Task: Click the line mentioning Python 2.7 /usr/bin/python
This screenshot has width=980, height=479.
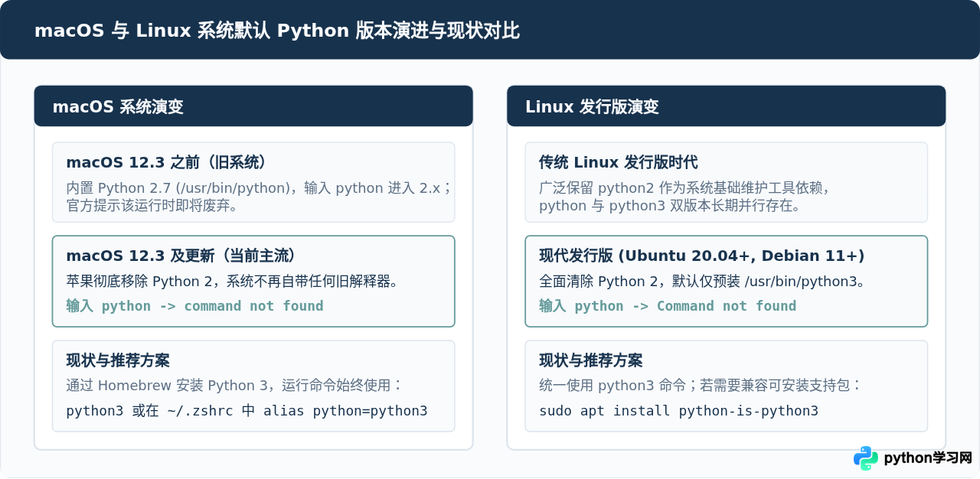Action: pos(259,188)
